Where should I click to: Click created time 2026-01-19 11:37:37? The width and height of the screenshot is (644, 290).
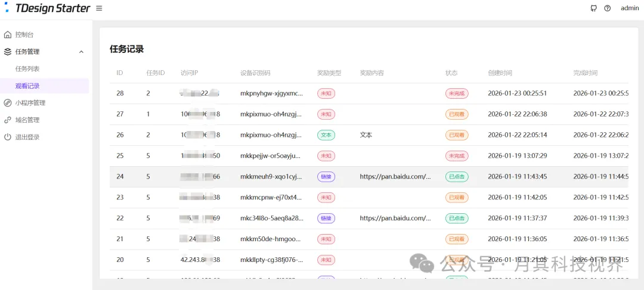pyautogui.click(x=518, y=218)
